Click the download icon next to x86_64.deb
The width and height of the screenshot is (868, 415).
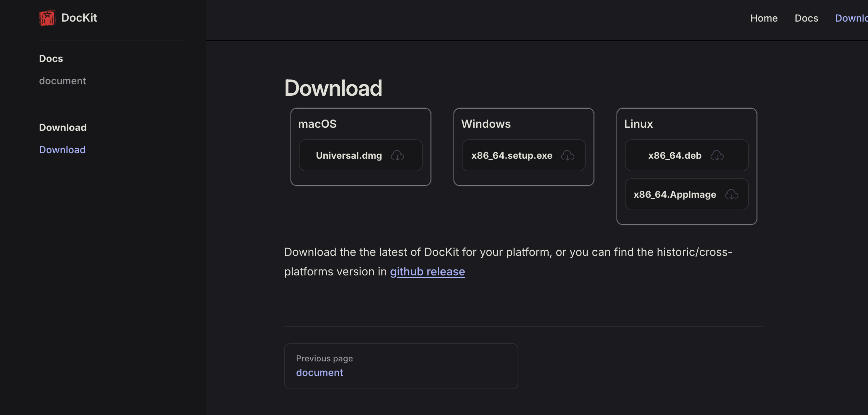717,156
